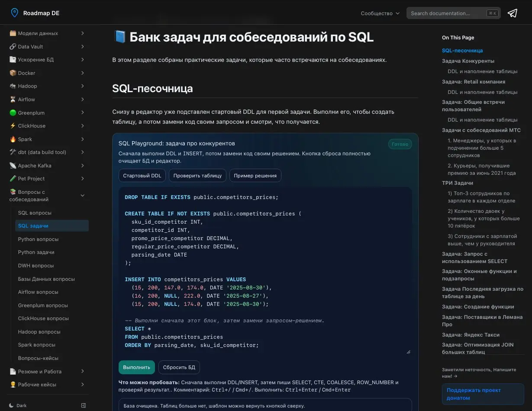532x411 pixels.
Task: Jump to SQL-песочница in On This Page
Action: (462, 51)
